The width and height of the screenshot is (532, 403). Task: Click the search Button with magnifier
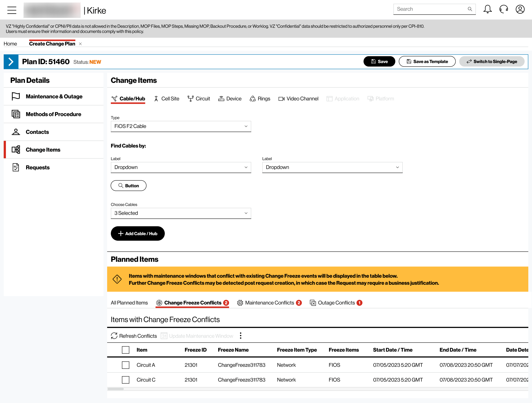129,186
